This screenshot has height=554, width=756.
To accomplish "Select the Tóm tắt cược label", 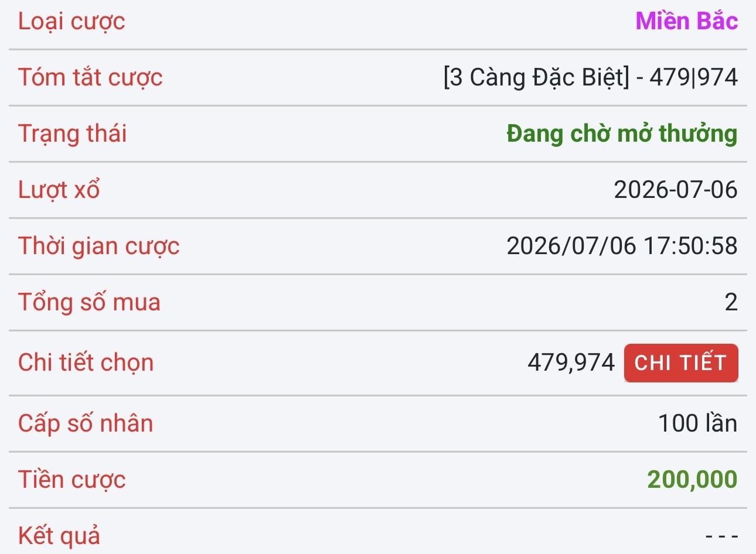I will tap(90, 77).
